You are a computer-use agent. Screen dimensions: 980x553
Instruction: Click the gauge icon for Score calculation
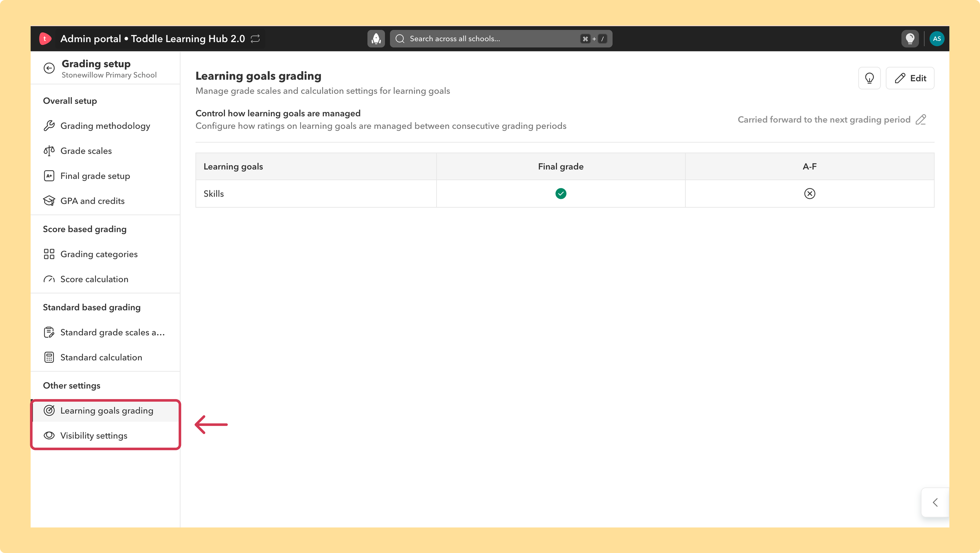(x=49, y=279)
